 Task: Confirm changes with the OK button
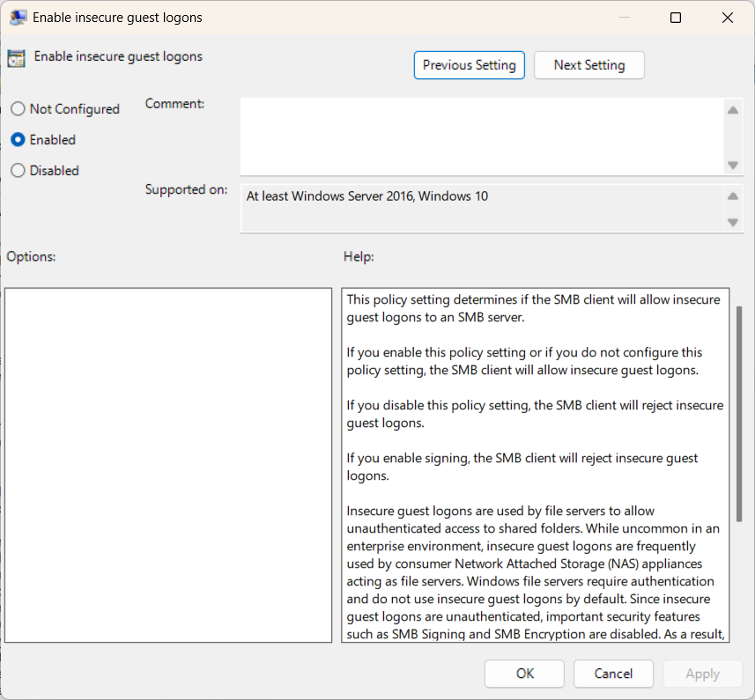524,674
